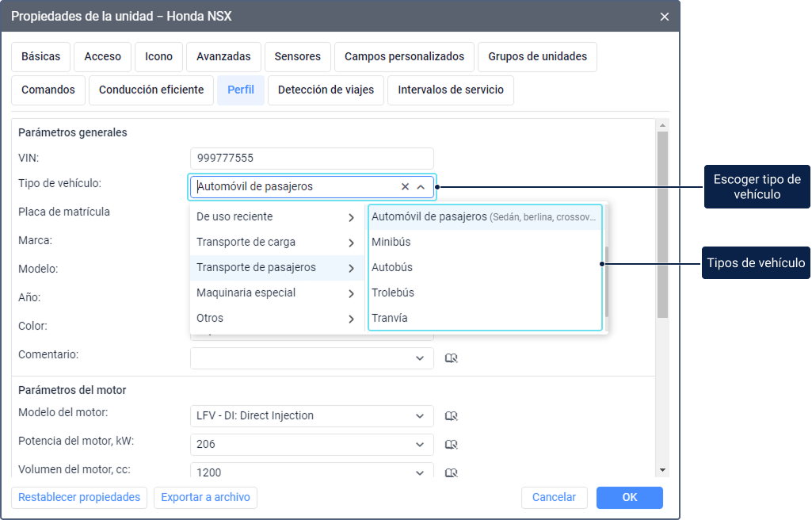Click the book icon beside Potencia del motor
Image resolution: width=812 pixels, height=520 pixels.
(452, 444)
